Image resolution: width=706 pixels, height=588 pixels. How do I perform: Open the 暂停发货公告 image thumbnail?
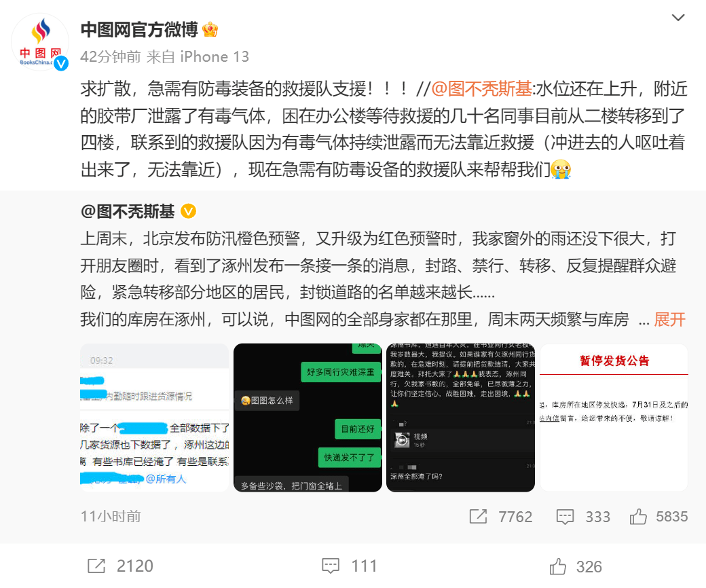614,418
